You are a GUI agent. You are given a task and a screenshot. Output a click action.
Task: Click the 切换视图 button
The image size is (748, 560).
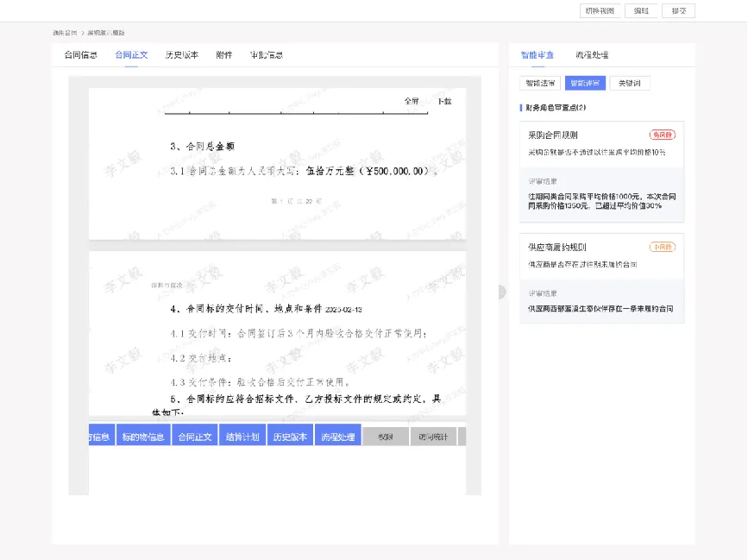pyautogui.click(x=600, y=10)
